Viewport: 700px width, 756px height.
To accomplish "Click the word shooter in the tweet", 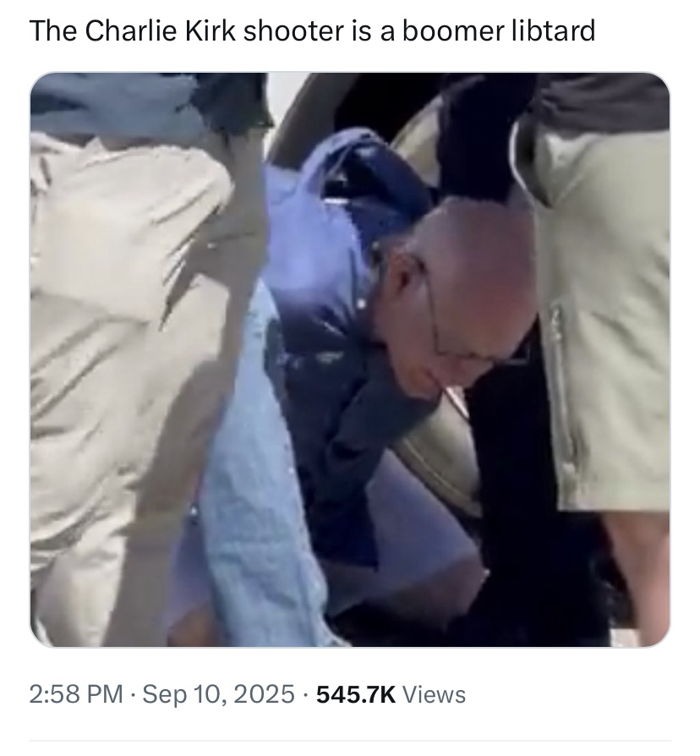I will tap(293, 30).
